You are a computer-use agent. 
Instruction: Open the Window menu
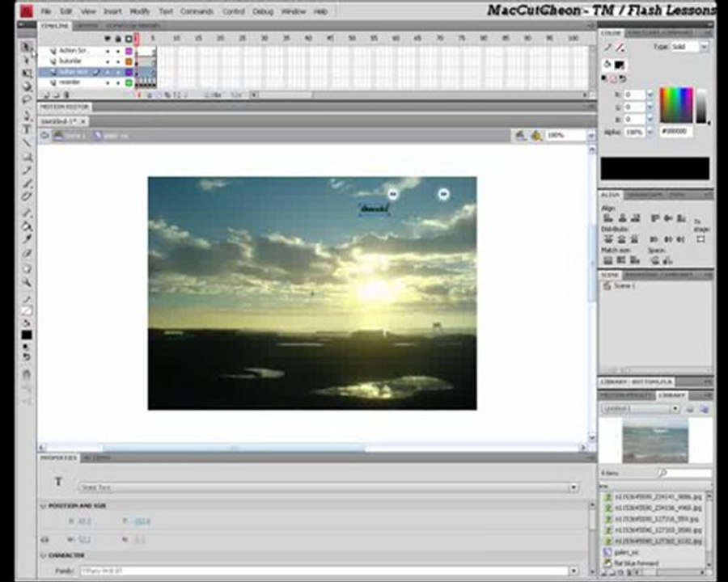coord(294,11)
